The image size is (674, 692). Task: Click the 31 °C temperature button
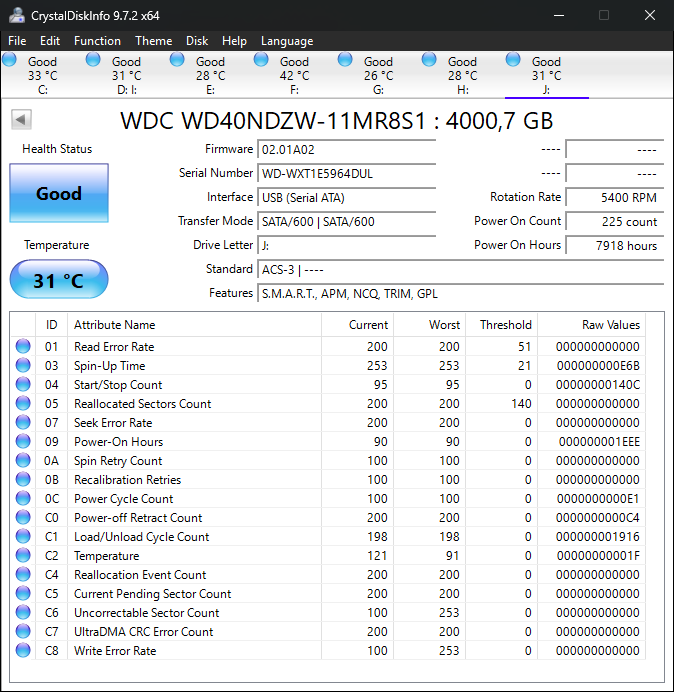point(59,281)
